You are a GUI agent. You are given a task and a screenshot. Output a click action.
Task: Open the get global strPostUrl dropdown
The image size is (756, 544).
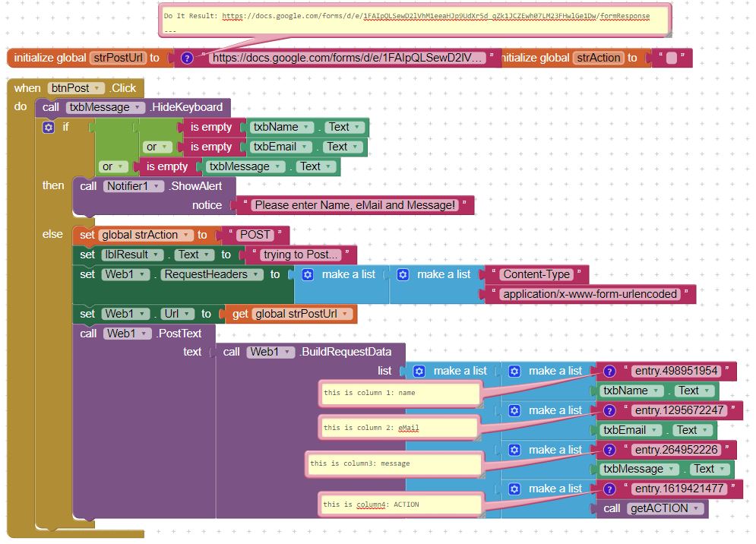click(x=302, y=314)
